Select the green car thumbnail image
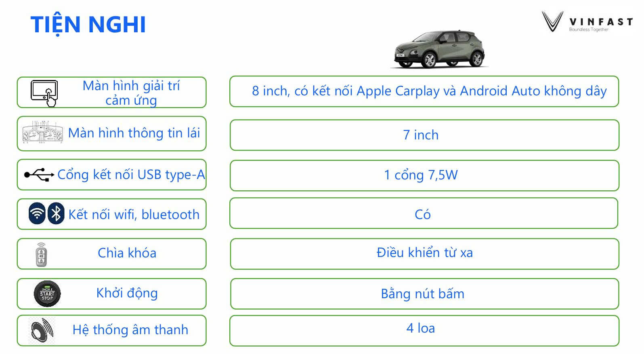Screen dimensions: 644x354 439,49
